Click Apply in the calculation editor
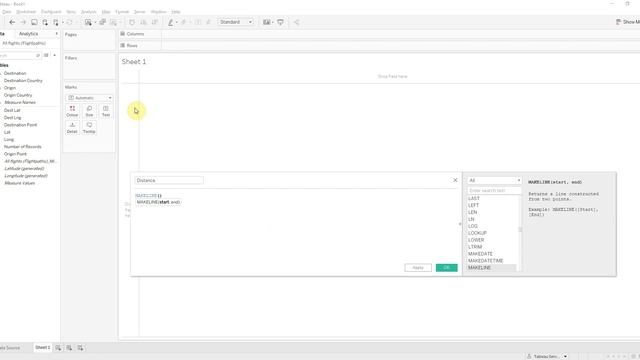640x360 pixels. tap(418, 268)
